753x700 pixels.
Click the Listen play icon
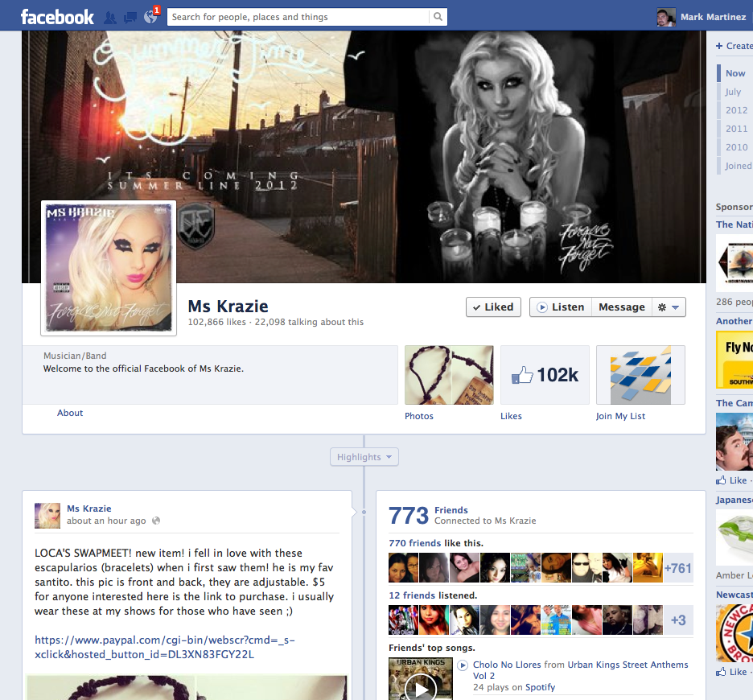pyautogui.click(x=541, y=307)
